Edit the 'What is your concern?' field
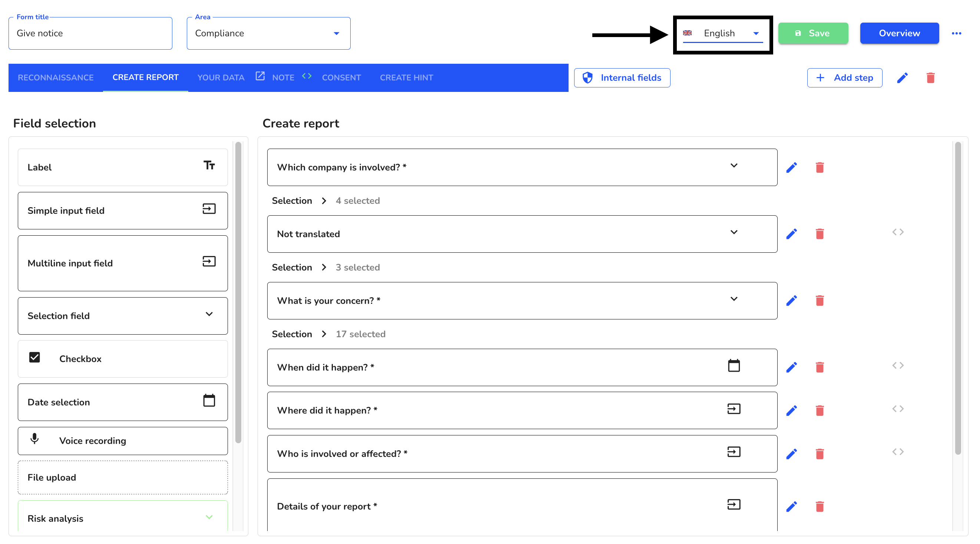The width and height of the screenshot is (980, 544). 791,301
